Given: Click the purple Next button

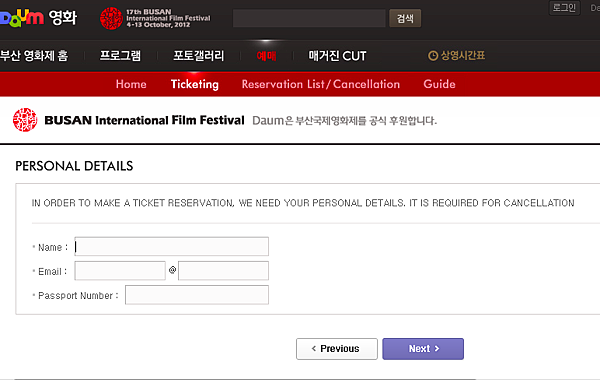Looking at the screenshot, I should tap(423, 349).
